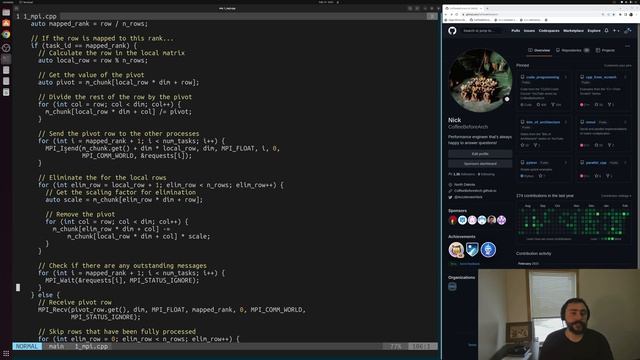Screen dimensions: 640x360
Task: Switch to the Projects profile tab
Action: (605, 50)
